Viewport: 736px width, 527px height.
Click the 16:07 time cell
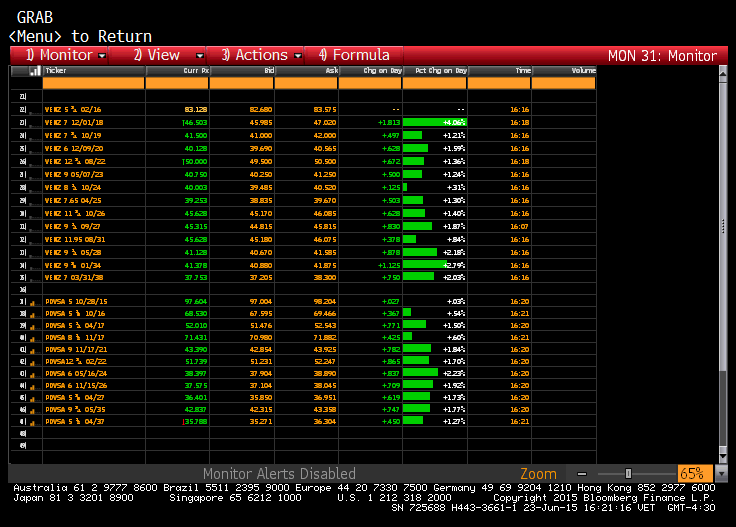pyautogui.click(x=520, y=226)
